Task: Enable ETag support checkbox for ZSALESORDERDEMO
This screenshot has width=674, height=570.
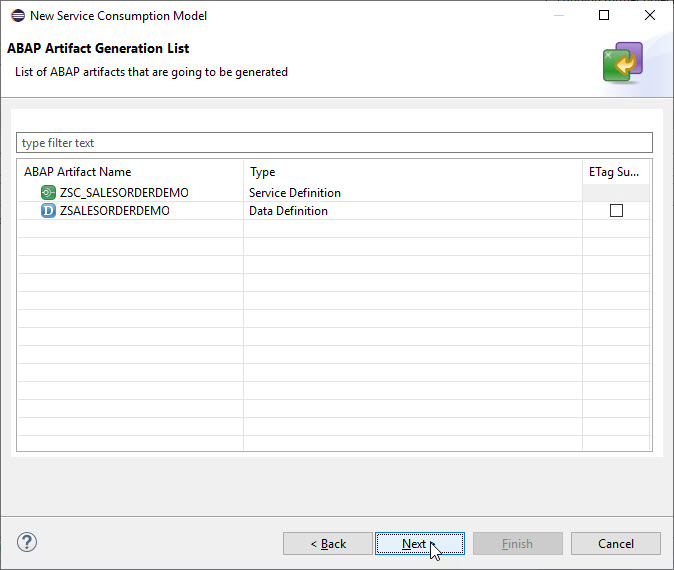Action: 616,211
